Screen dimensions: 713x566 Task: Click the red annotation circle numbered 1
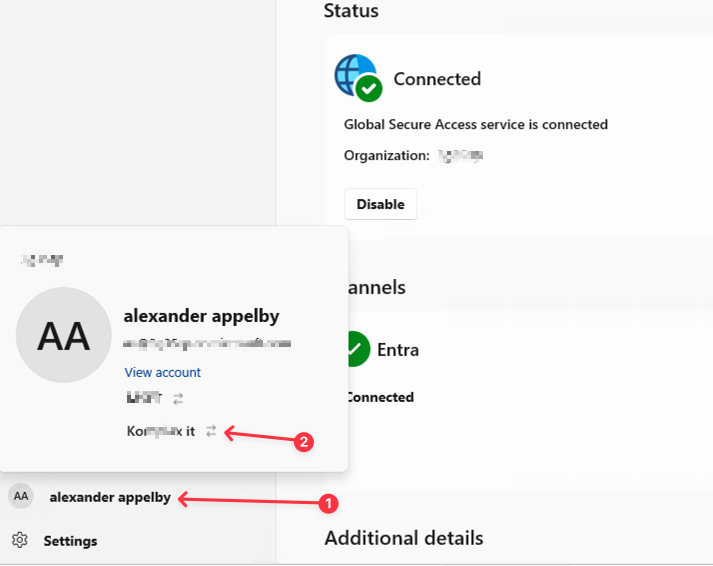328,504
